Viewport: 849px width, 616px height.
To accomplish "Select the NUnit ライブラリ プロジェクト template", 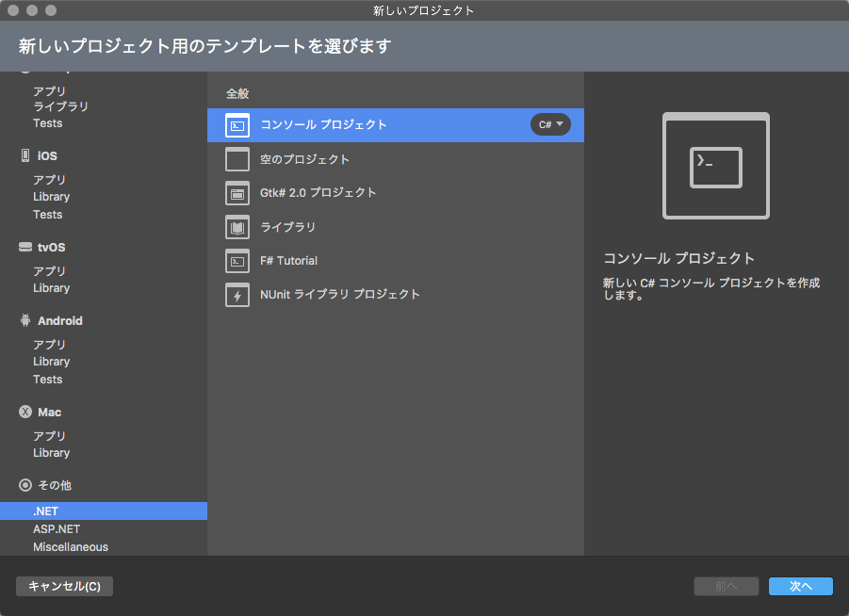I will coord(395,295).
